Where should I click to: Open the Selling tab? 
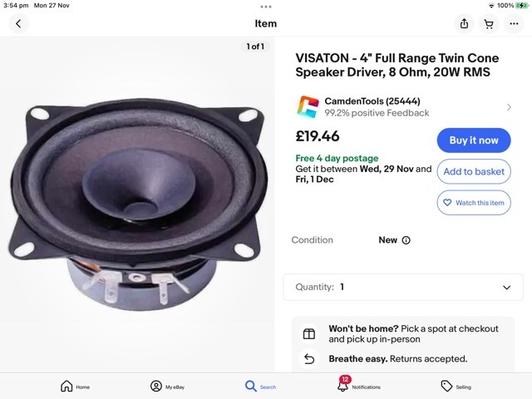tap(456, 387)
